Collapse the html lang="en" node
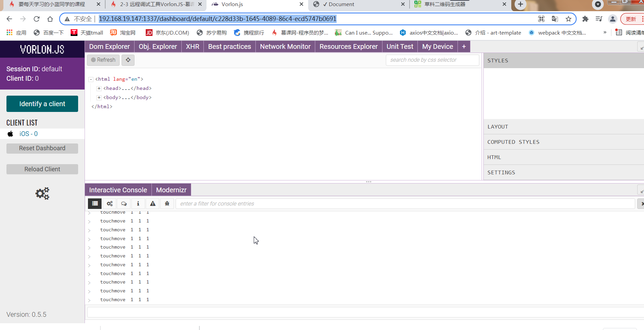 (91, 79)
